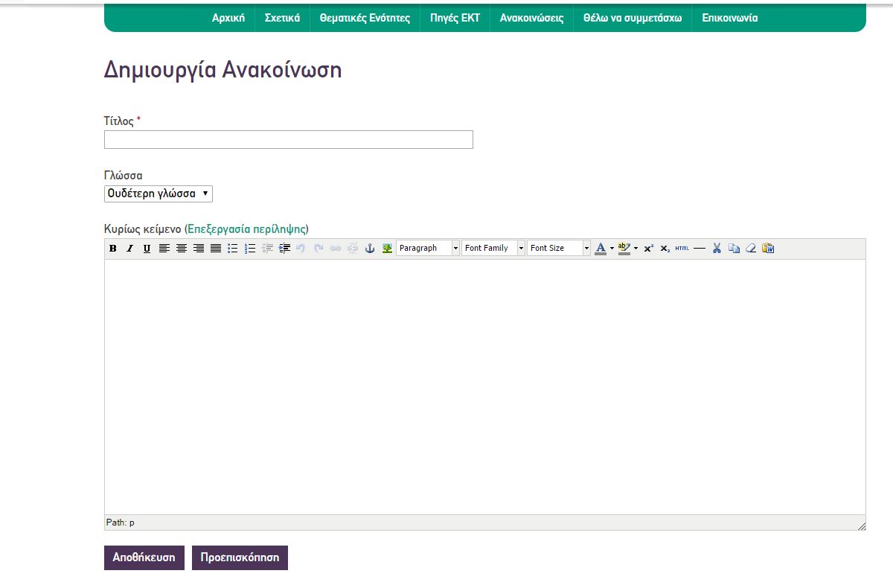The image size is (893, 588).
Task: Open the HTML source editor
Action: coord(682,249)
